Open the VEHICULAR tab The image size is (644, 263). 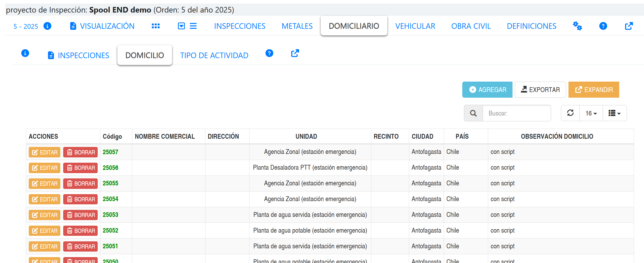tap(415, 26)
